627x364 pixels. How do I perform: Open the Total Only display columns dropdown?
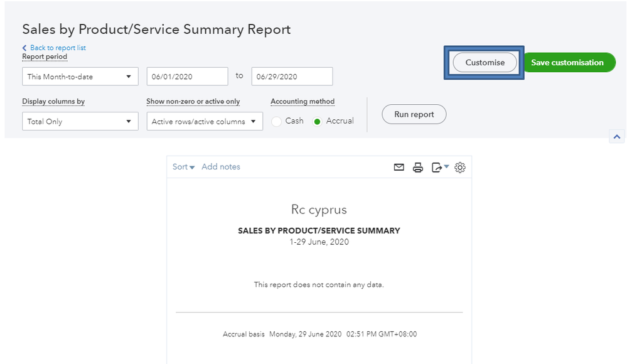pyautogui.click(x=80, y=120)
